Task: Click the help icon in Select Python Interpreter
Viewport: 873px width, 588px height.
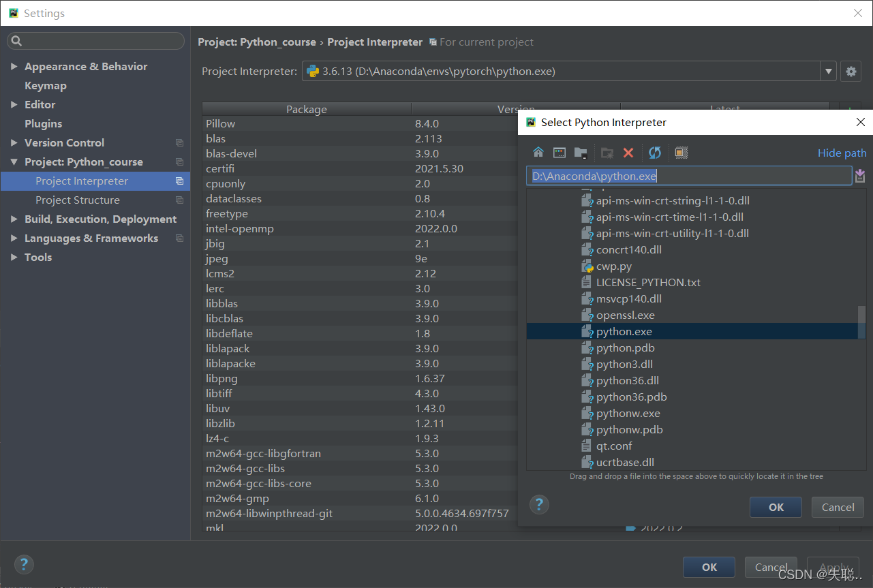Action: (539, 504)
